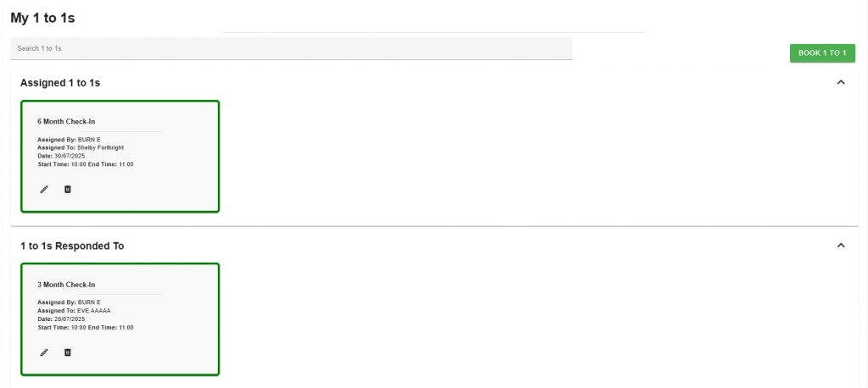Edit the 6 Month Check-In entry
Screen dimensions: 868x388
44,189
